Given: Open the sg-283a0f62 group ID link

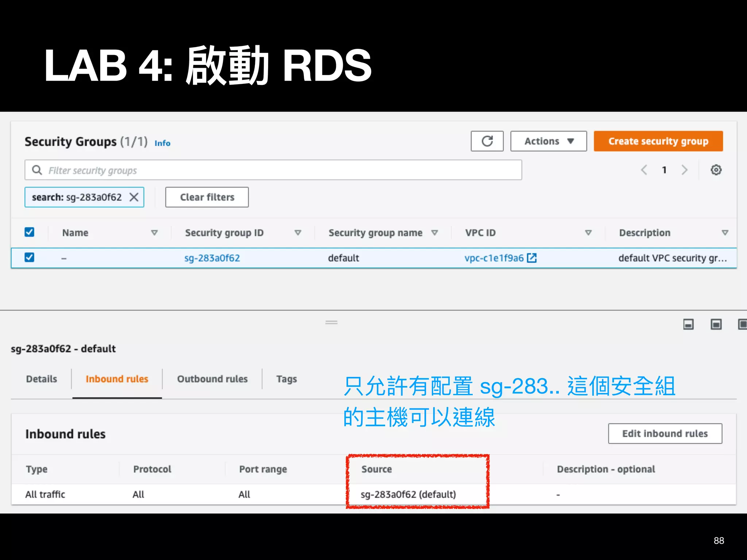Looking at the screenshot, I should coord(212,258).
